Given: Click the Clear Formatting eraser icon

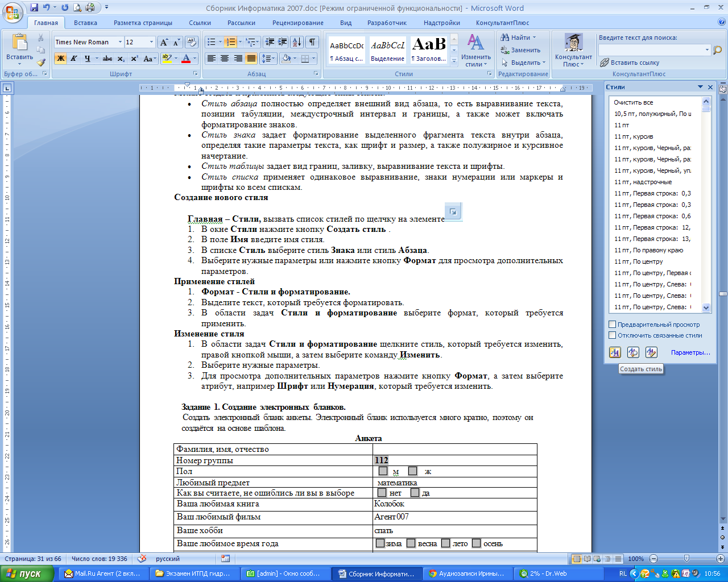Looking at the screenshot, I should (x=191, y=42).
